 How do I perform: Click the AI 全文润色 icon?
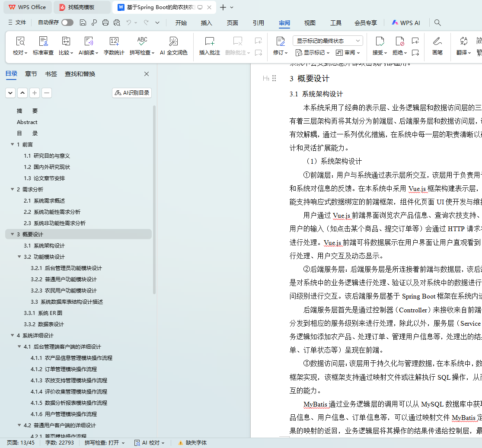coord(173,41)
